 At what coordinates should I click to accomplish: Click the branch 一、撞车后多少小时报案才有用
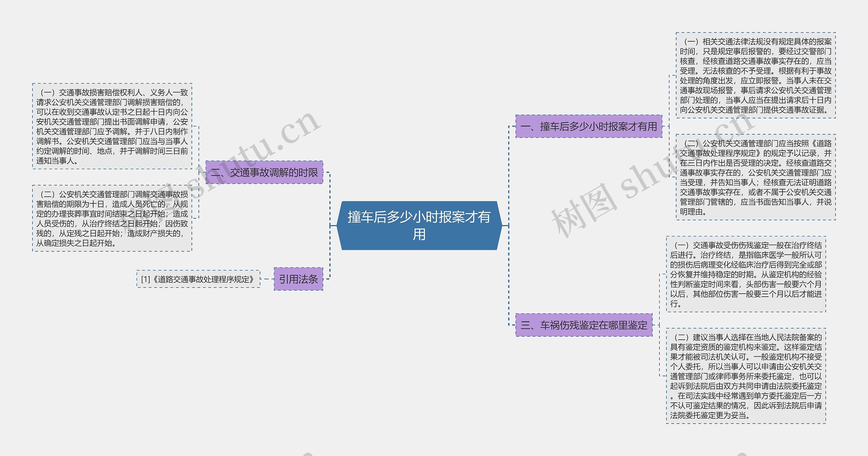coord(589,126)
